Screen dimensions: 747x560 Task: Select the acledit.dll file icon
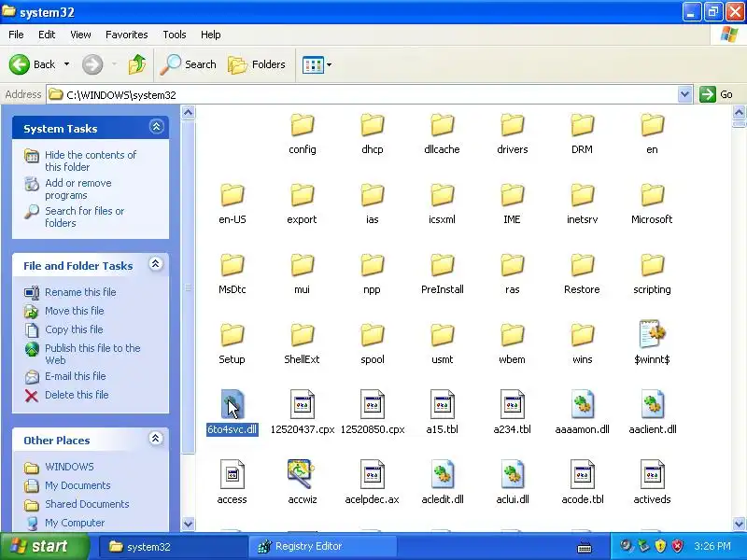(x=442, y=474)
